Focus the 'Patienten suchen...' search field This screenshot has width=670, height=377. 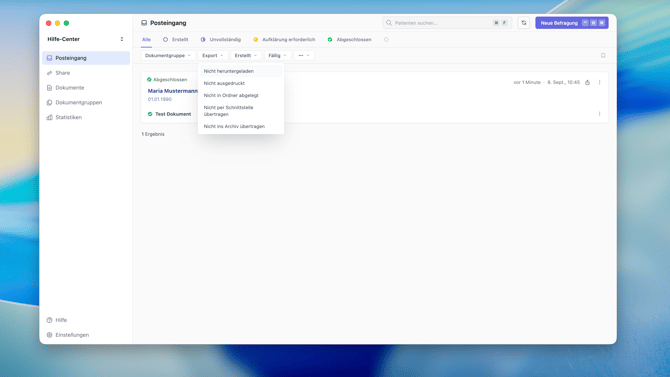pyautogui.click(x=447, y=23)
